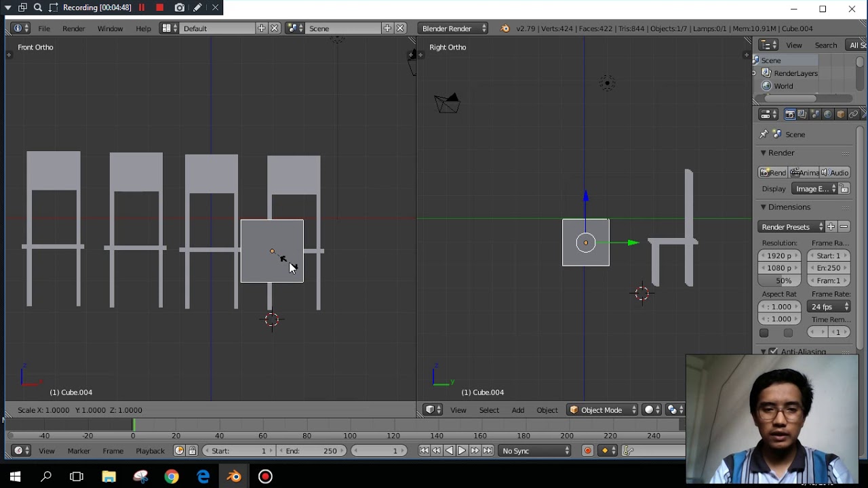
Task: Click the recorder magnifier zoom icon
Action: (x=38, y=7)
